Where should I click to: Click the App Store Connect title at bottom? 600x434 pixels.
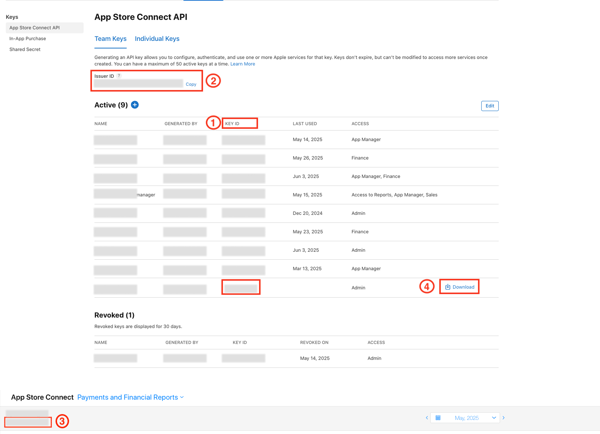42,397
